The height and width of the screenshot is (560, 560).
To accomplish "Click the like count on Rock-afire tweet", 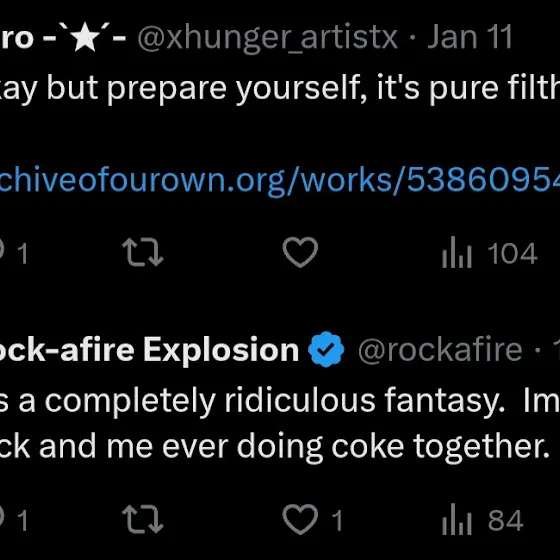I will click(337, 520).
